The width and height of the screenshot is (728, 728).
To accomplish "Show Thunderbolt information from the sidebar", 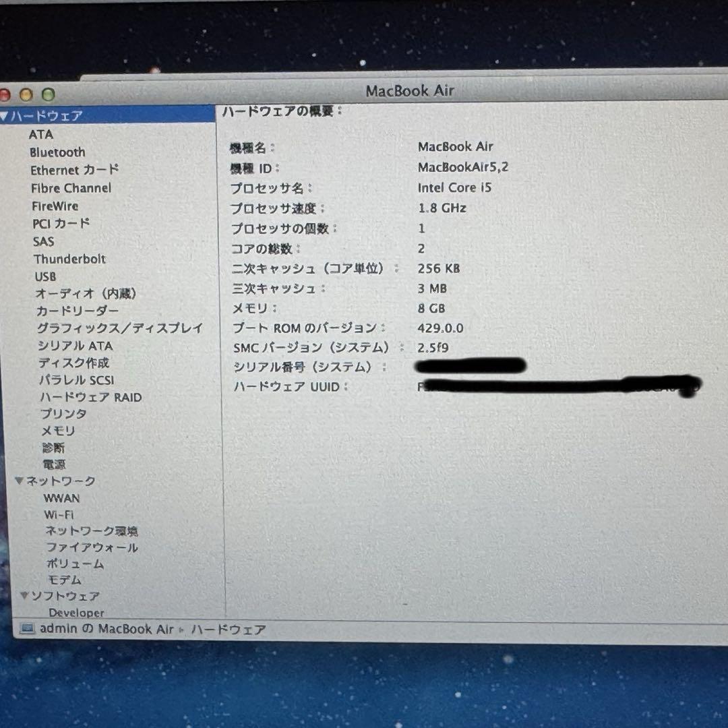I will pyautogui.click(x=69, y=259).
